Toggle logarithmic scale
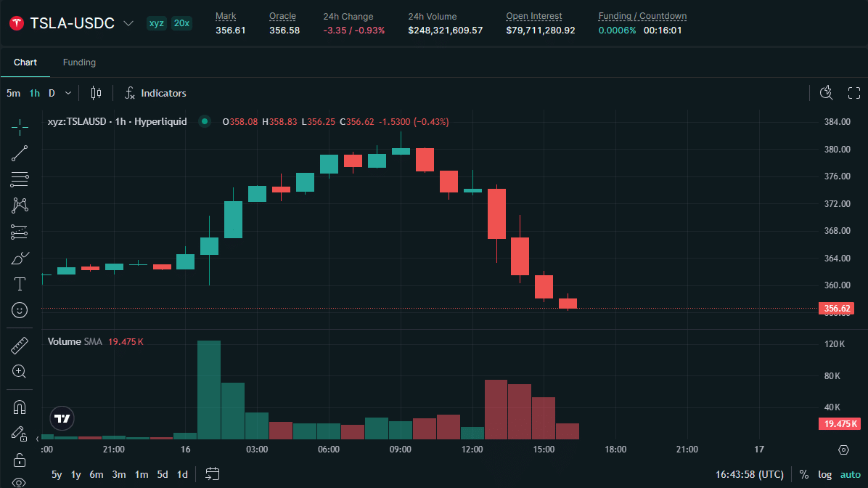This screenshot has height=488, width=868. [x=825, y=475]
